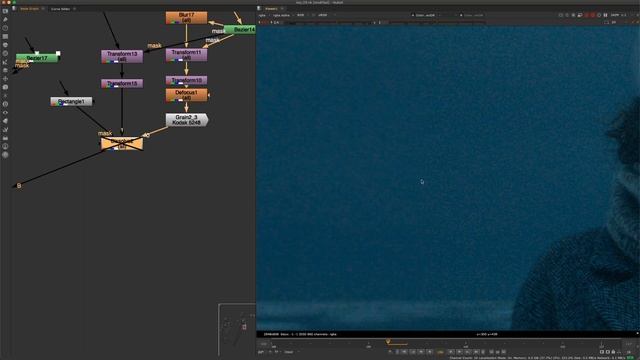
Task: Open the rgba.alpha channel dropdown
Action: pyautogui.click(x=283, y=15)
